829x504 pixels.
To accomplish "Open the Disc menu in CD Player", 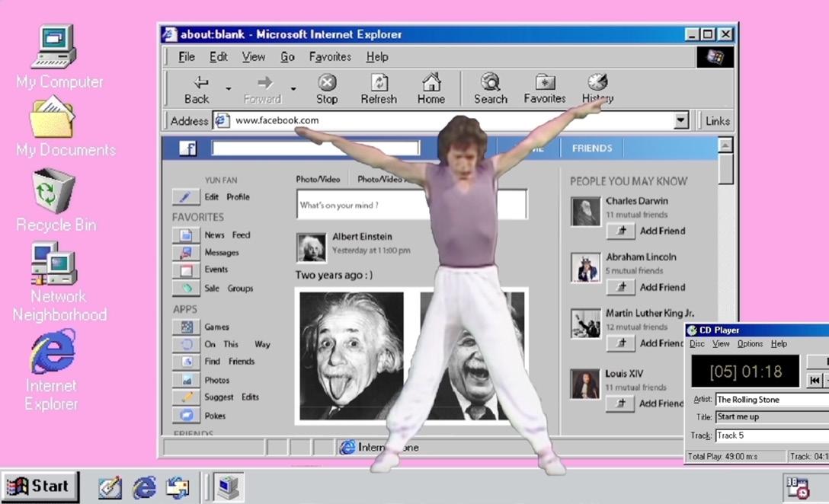I will tap(697, 344).
